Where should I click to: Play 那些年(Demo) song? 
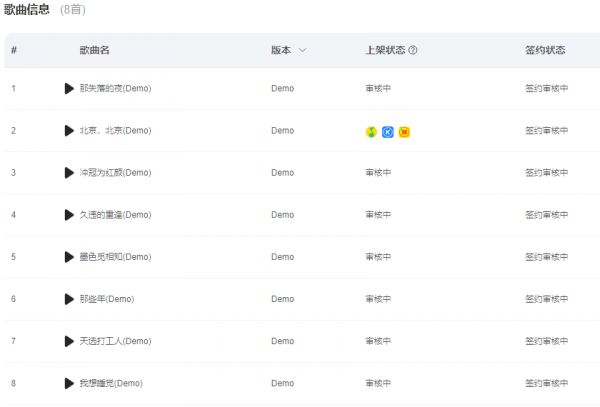pos(69,298)
